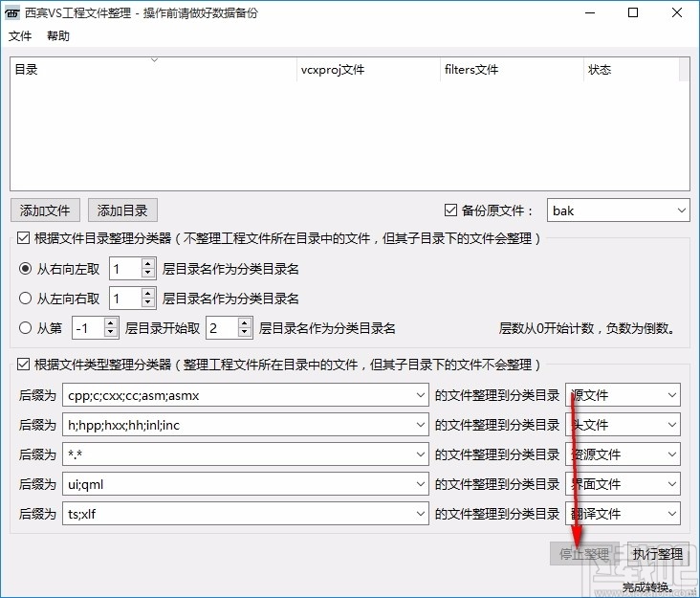Click the 状态 column header
Image resolution: width=700 pixels, height=598 pixels.
click(632, 70)
